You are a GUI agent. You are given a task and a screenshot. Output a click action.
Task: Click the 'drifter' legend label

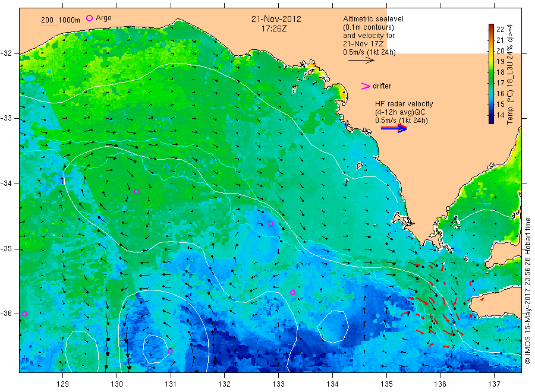click(382, 86)
